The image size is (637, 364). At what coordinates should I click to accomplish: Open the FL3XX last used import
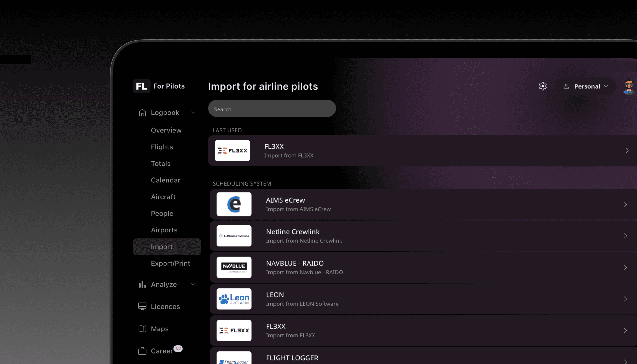[x=375, y=150]
